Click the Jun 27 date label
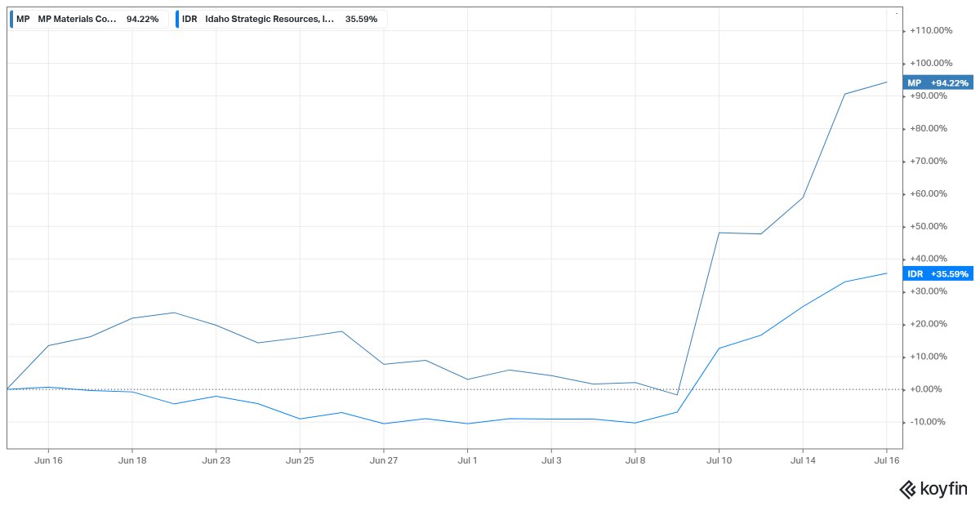The width and height of the screenshot is (980, 506). tap(384, 461)
